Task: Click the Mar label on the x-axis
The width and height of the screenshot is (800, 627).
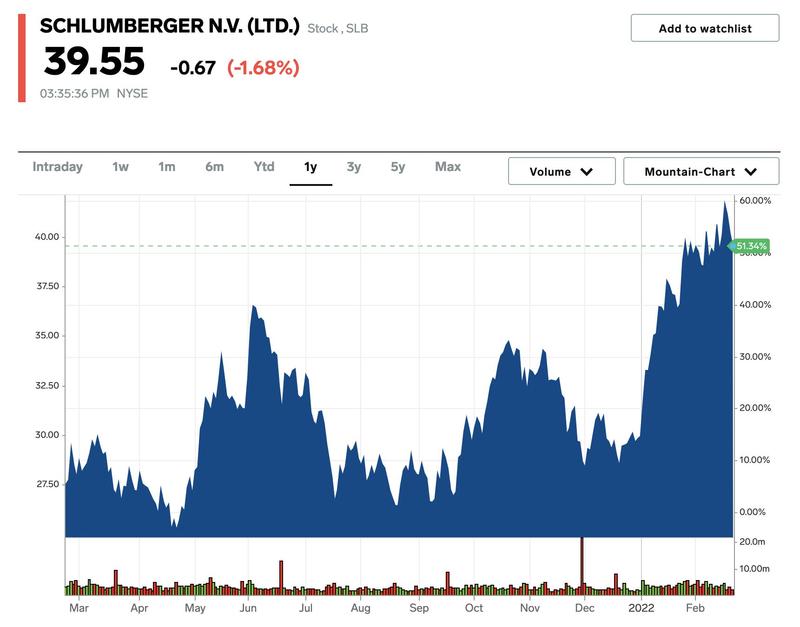Action: pyautogui.click(x=79, y=608)
